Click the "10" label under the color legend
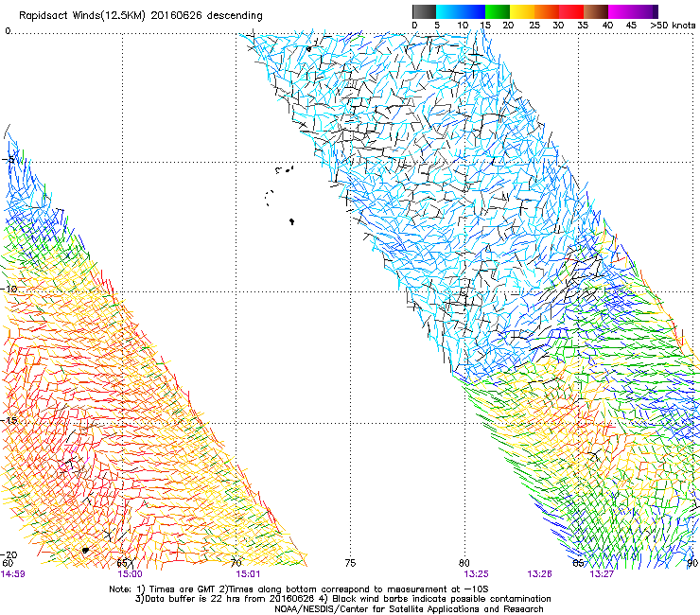 (463, 26)
